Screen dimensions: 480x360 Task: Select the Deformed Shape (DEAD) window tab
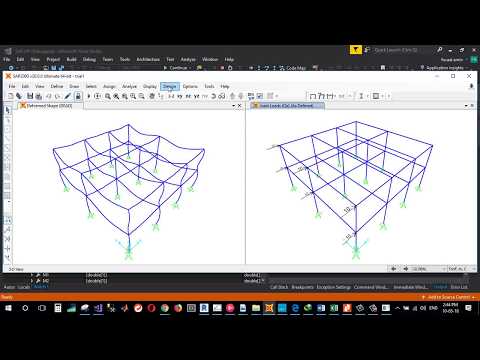coord(50,106)
